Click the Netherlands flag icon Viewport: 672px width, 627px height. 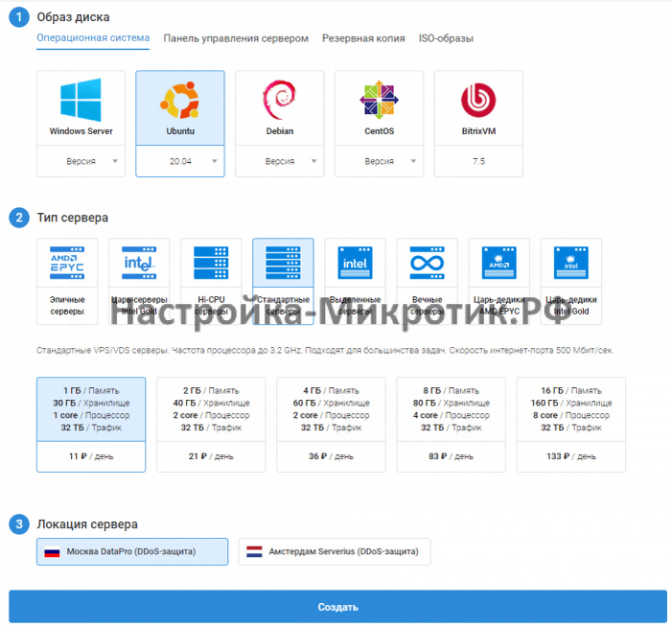254,552
